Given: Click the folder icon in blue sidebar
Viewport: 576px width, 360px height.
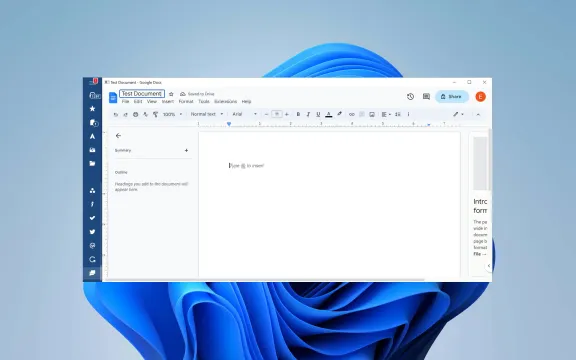Looking at the screenshot, I should click(x=93, y=163).
